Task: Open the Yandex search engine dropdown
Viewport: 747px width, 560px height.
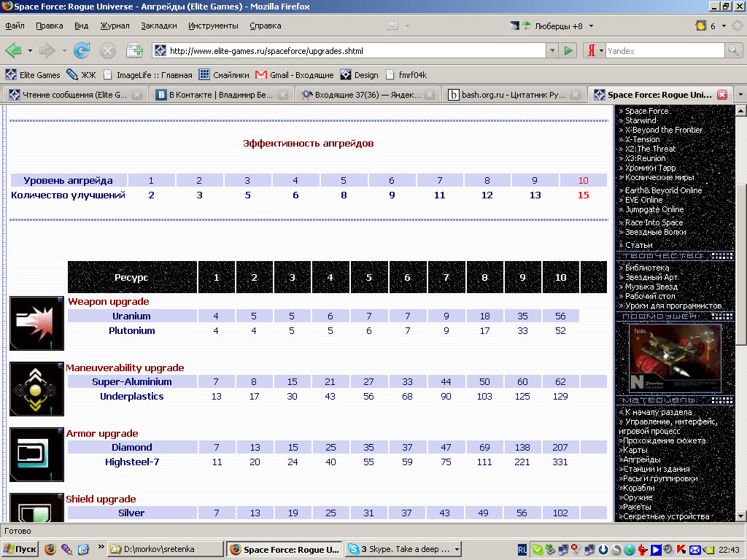Action: (596, 51)
